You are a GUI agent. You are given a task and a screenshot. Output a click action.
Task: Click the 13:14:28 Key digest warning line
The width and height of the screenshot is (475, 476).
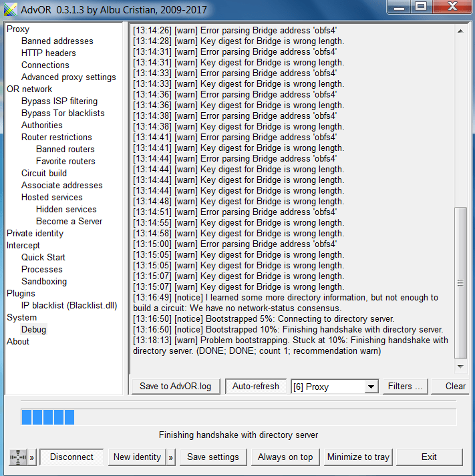(x=239, y=41)
